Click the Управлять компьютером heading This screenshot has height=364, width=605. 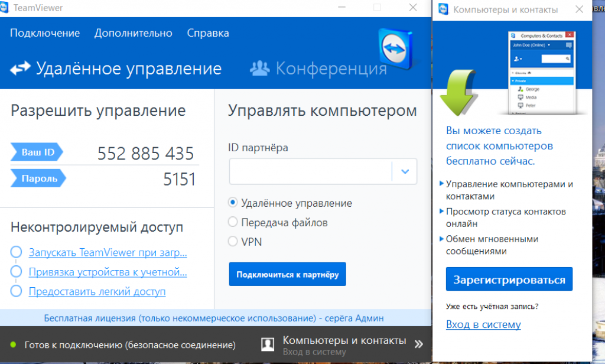tap(322, 110)
